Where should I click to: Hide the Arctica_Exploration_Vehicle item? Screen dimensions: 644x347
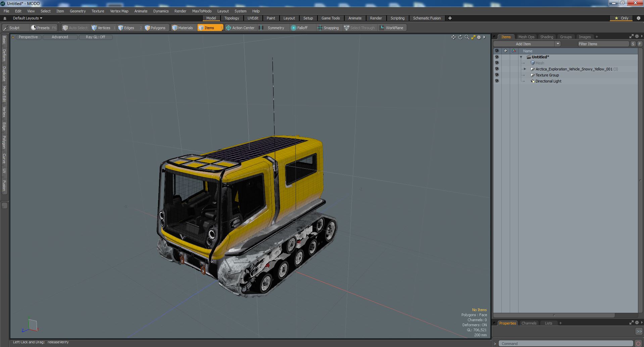point(497,69)
